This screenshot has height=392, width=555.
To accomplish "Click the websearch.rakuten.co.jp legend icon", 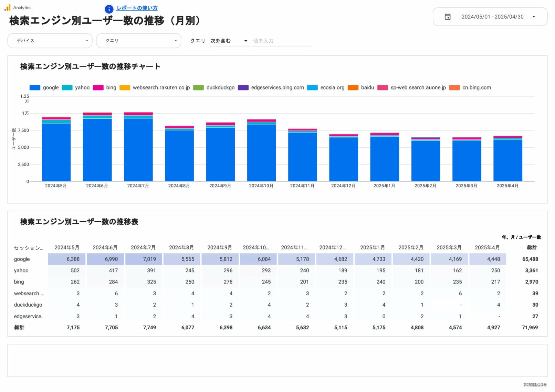I will (124, 87).
